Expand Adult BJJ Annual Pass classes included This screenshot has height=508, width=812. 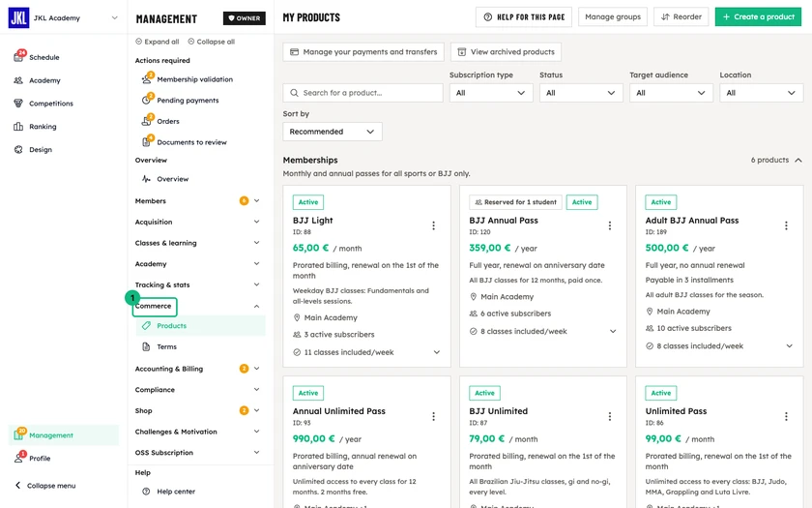point(789,345)
